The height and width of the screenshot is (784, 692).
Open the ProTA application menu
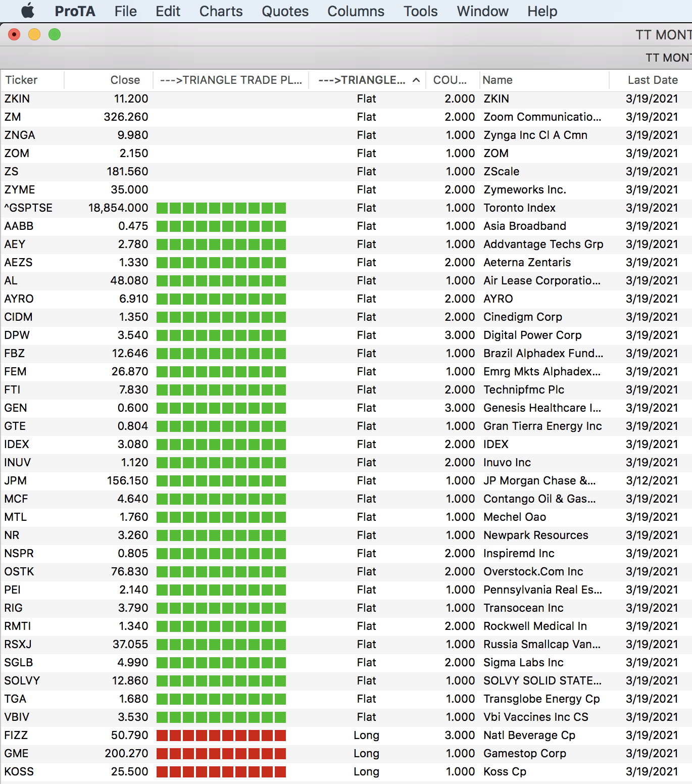[x=75, y=11]
